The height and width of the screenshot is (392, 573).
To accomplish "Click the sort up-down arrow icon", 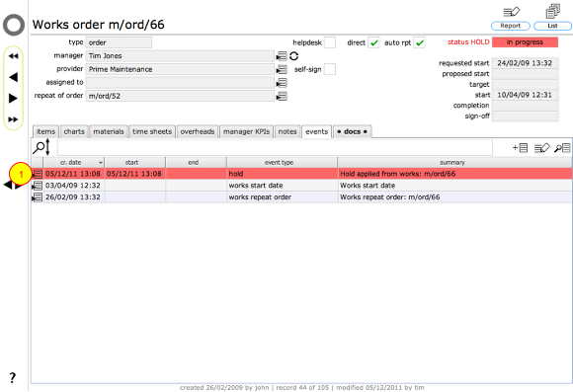I will tap(47, 147).
